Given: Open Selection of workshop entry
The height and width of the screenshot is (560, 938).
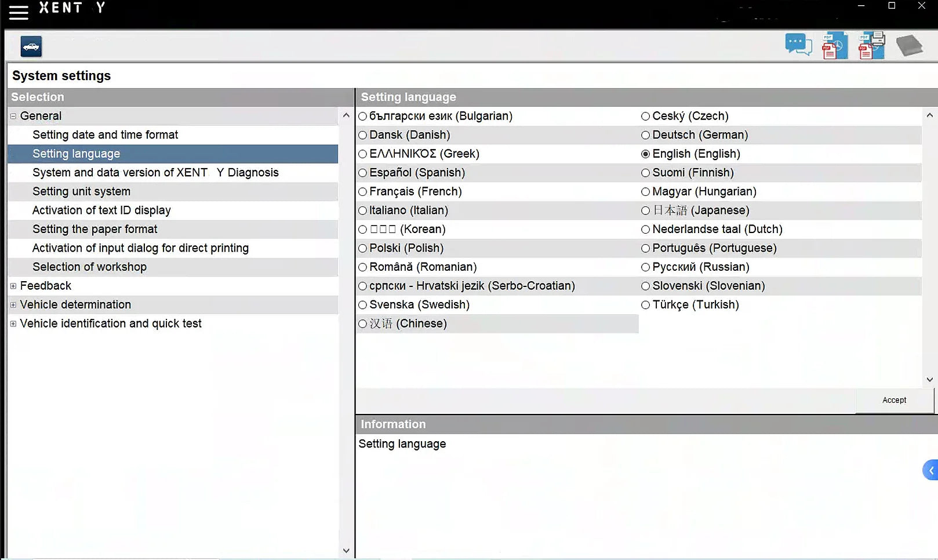Looking at the screenshot, I should click(89, 267).
